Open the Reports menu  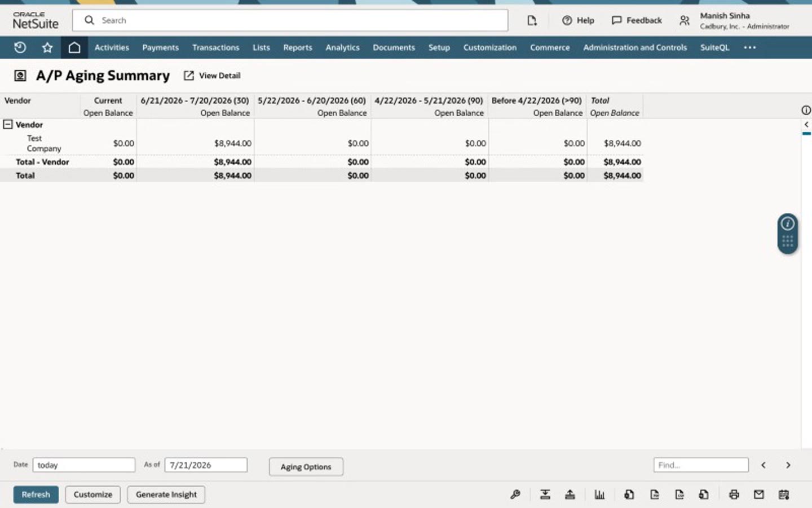click(298, 47)
